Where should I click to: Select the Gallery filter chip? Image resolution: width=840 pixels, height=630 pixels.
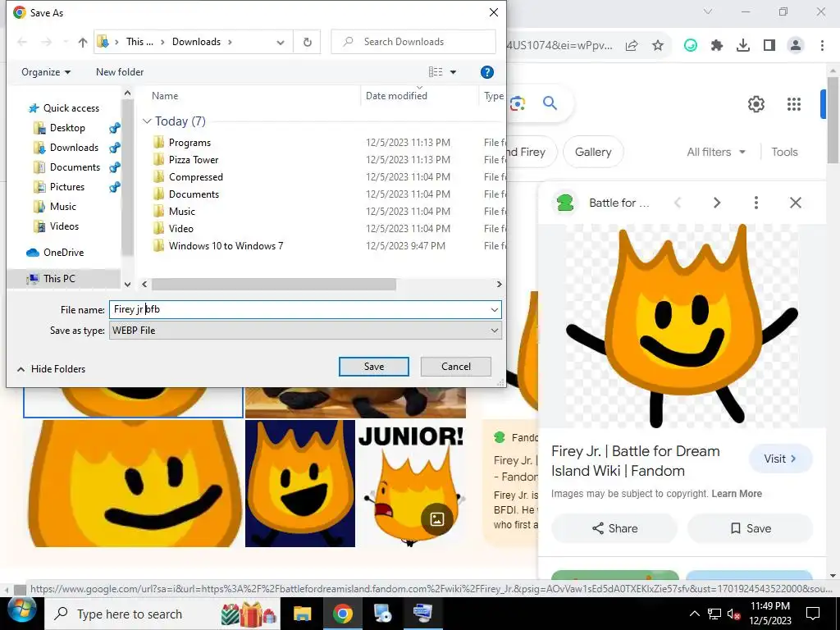(x=593, y=152)
